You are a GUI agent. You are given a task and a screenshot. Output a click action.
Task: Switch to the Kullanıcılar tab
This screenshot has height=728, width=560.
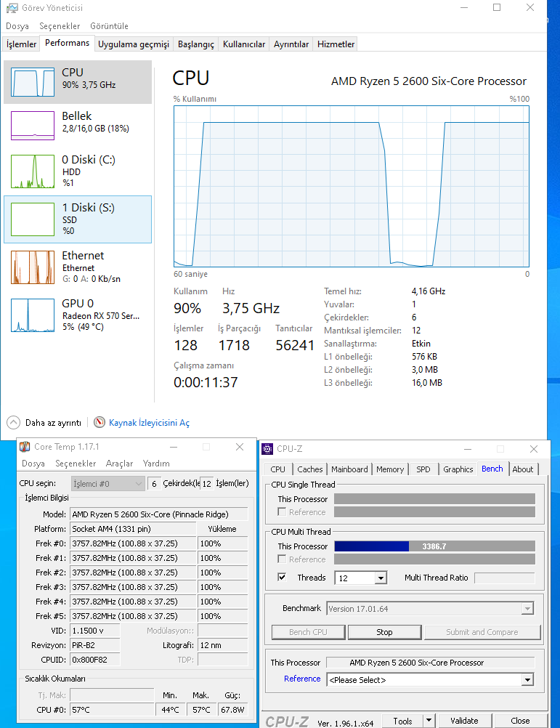(244, 44)
